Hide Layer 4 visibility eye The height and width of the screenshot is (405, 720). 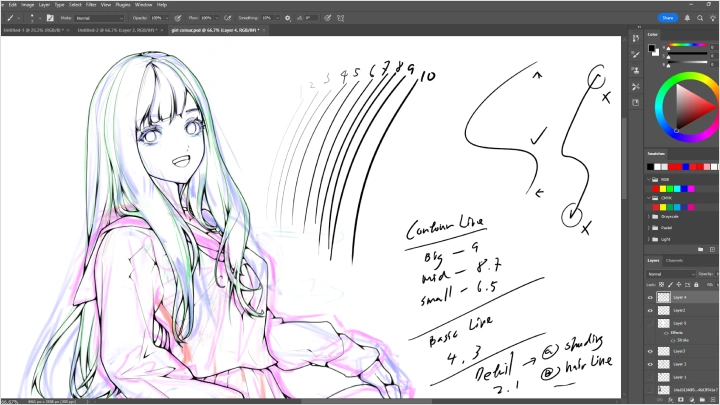coord(650,298)
